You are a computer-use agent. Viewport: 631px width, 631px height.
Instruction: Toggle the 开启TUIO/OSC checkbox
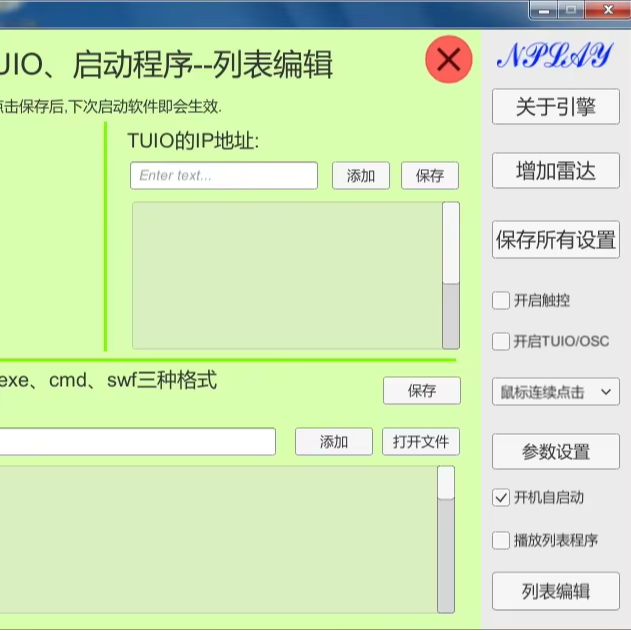click(501, 341)
